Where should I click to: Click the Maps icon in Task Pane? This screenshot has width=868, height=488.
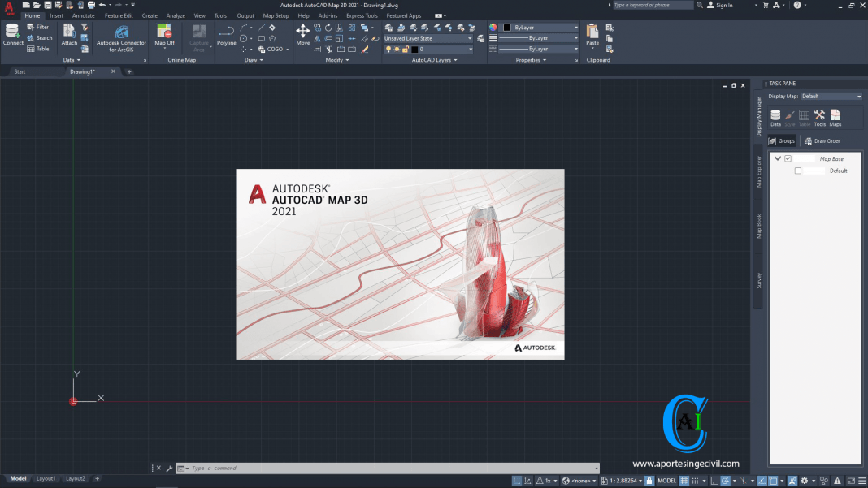(835, 116)
